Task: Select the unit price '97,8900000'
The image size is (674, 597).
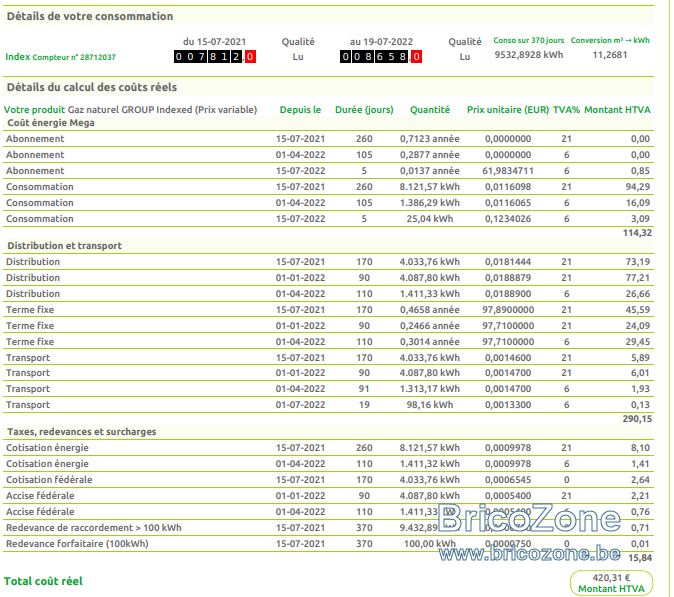Action: tap(508, 310)
